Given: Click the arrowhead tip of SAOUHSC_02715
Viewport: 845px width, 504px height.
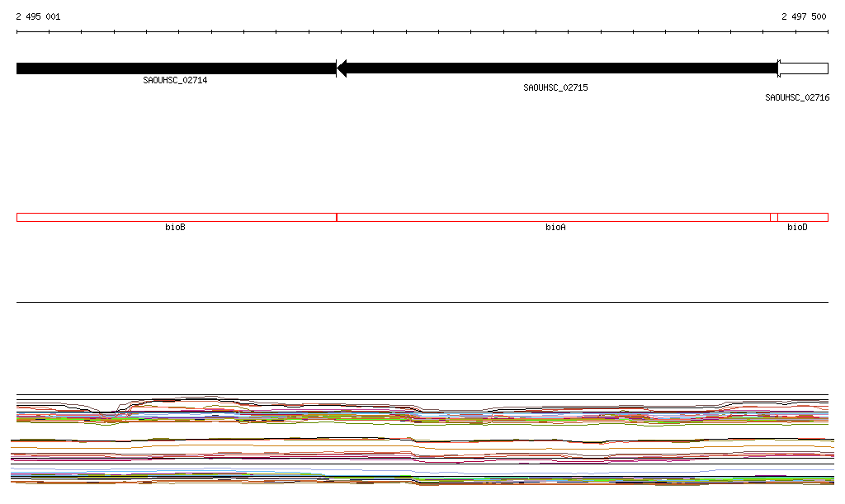Looking at the screenshot, I should (341, 68).
